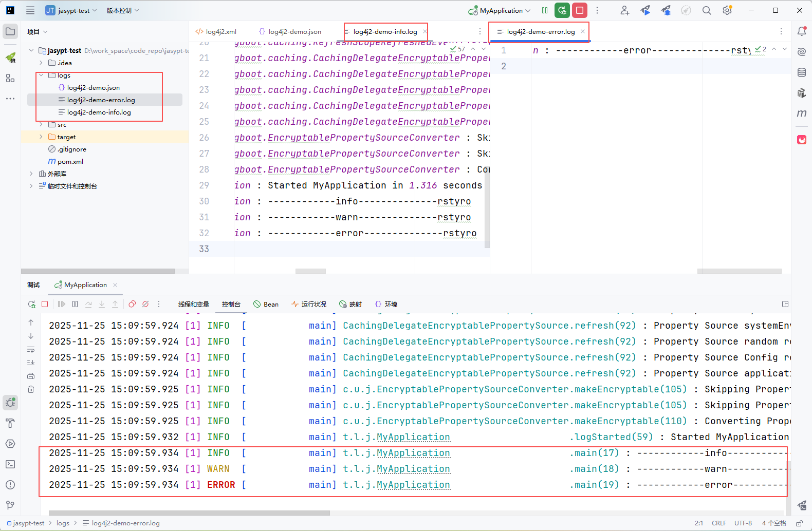
Task: Clear the console with trash icon
Action: click(x=31, y=389)
